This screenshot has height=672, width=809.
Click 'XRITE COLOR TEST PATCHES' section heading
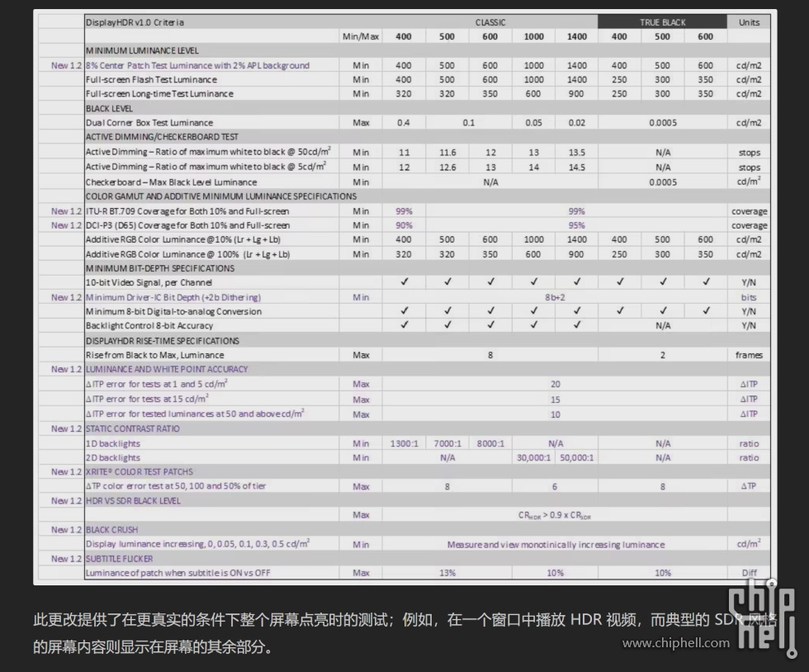tap(140, 471)
